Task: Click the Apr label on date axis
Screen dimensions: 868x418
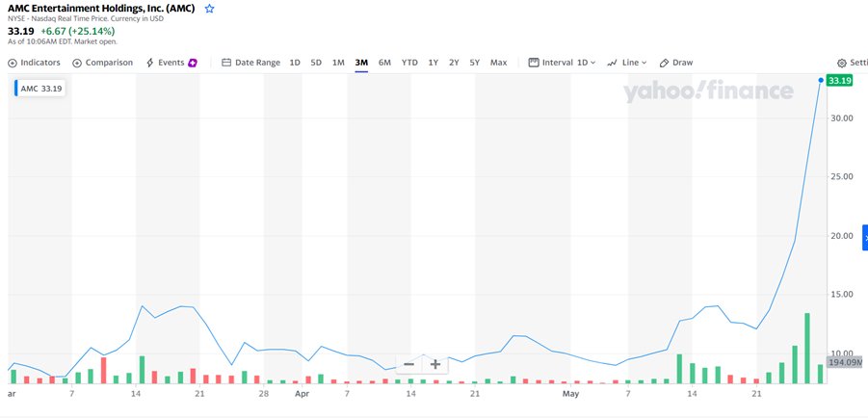Action: click(302, 394)
